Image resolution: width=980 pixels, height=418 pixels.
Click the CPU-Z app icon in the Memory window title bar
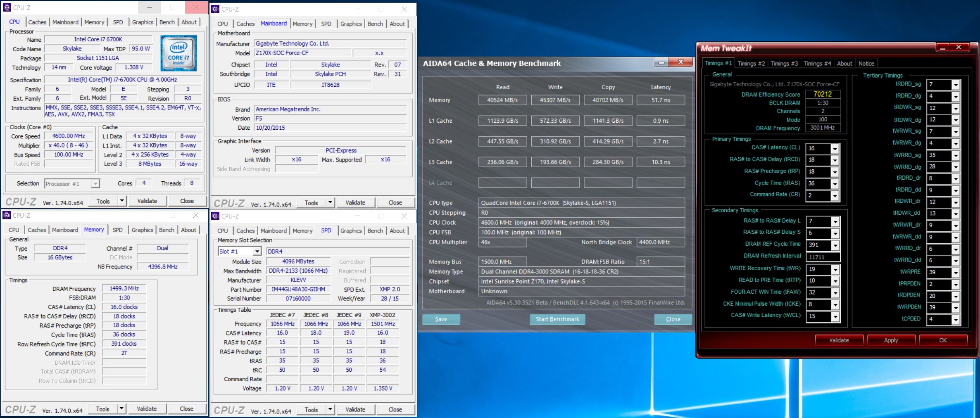click(7, 215)
